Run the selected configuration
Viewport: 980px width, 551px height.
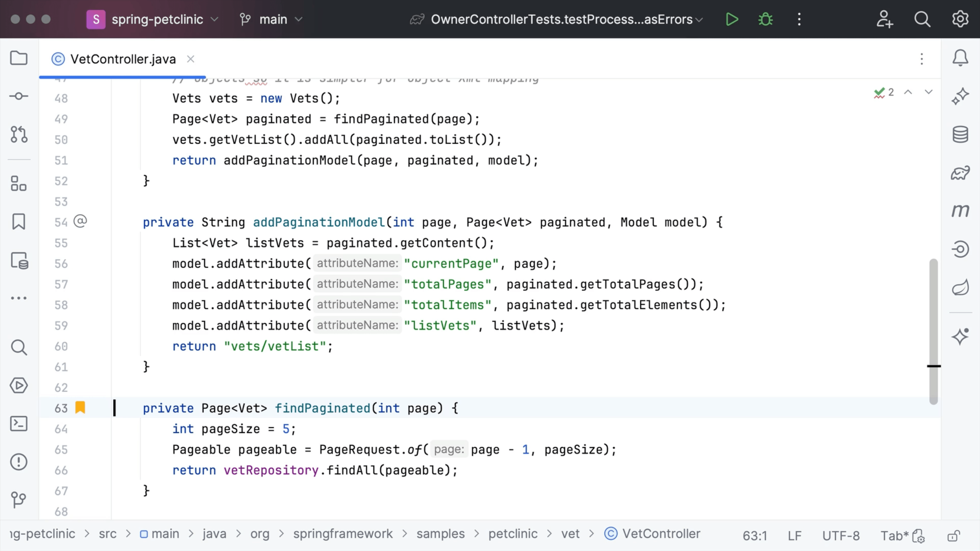pyautogui.click(x=732, y=19)
